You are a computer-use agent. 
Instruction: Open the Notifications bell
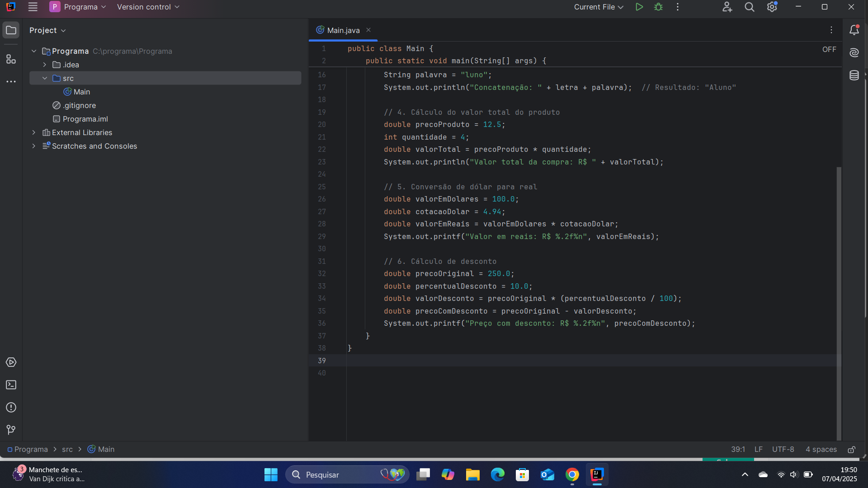(x=854, y=30)
